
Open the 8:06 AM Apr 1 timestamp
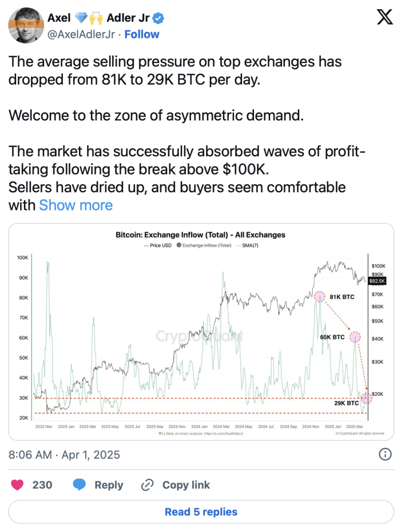[x=64, y=455]
